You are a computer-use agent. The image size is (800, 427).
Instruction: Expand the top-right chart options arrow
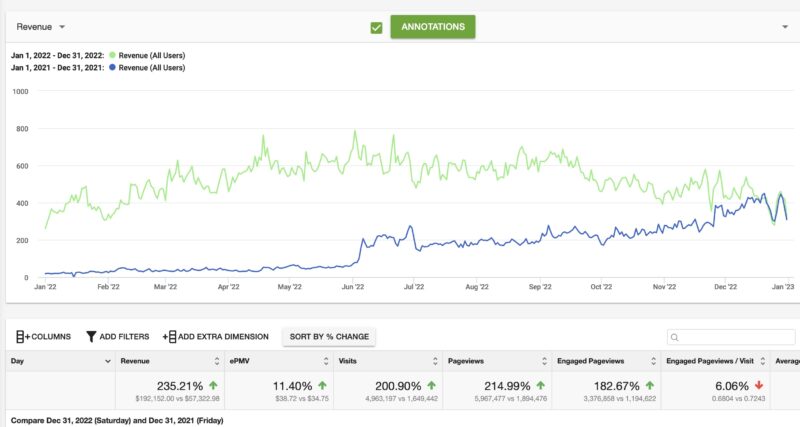pos(785,27)
